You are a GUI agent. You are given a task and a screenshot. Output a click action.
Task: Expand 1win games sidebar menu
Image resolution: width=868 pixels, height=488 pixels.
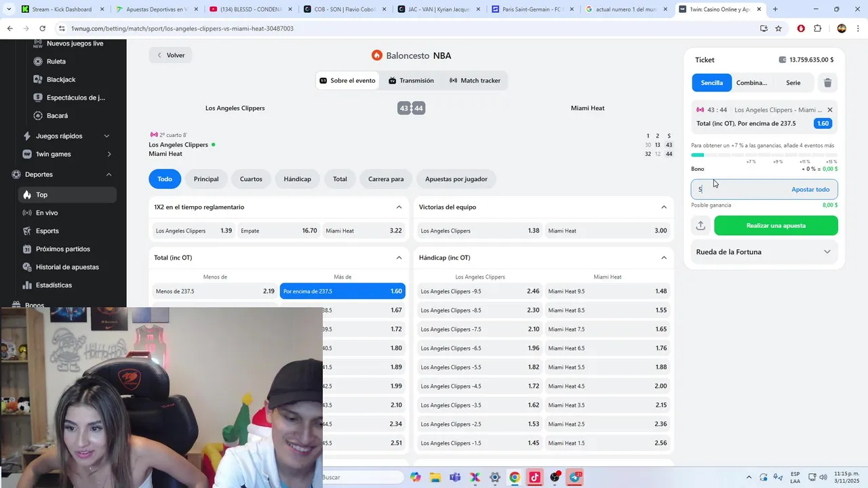coord(67,154)
